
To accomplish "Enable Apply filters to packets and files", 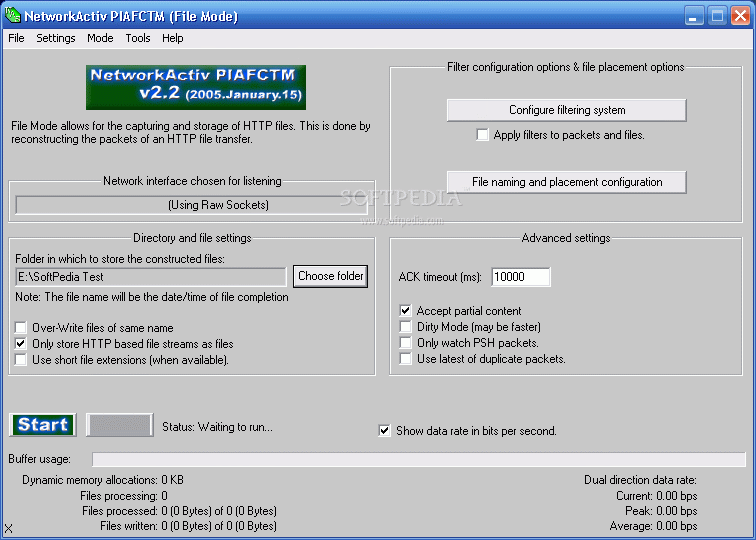I will [482, 135].
